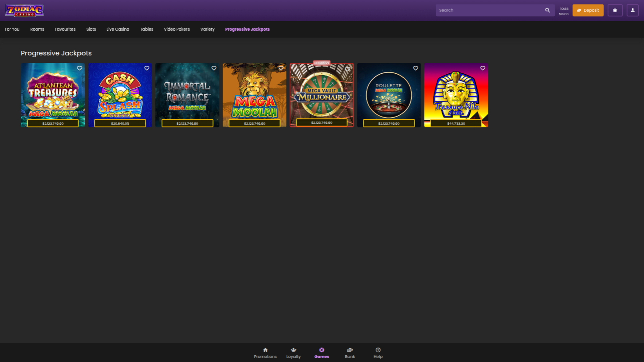The width and height of the screenshot is (644, 362).
Task: Open the Mega Vault Millionaire game thumbnail
Action: [321, 95]
